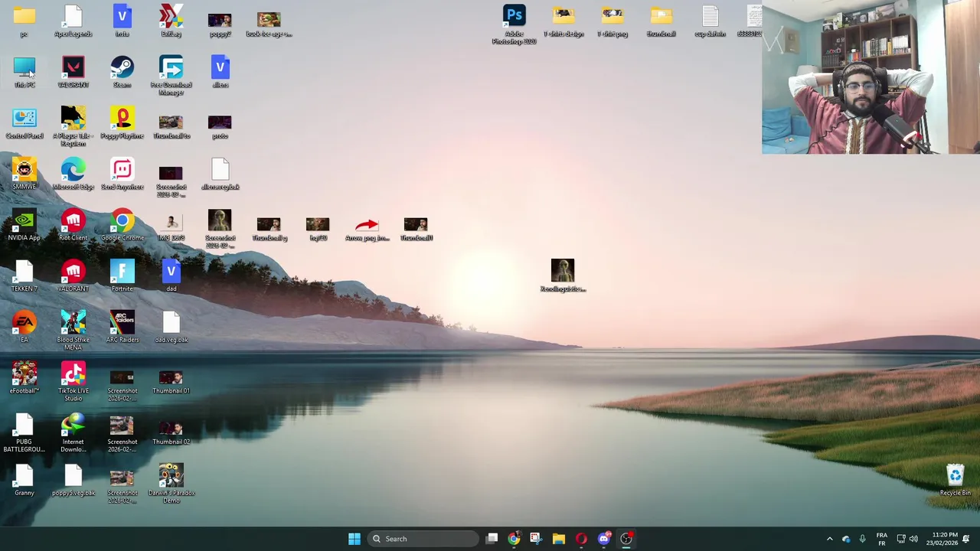Open Opera browser from taskbar

581,539
